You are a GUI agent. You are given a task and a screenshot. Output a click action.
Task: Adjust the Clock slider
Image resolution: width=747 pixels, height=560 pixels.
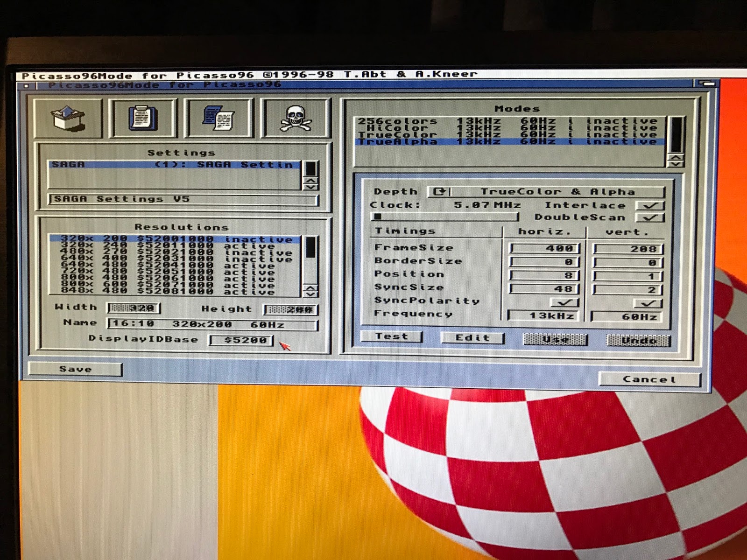[x=445, y=217]
